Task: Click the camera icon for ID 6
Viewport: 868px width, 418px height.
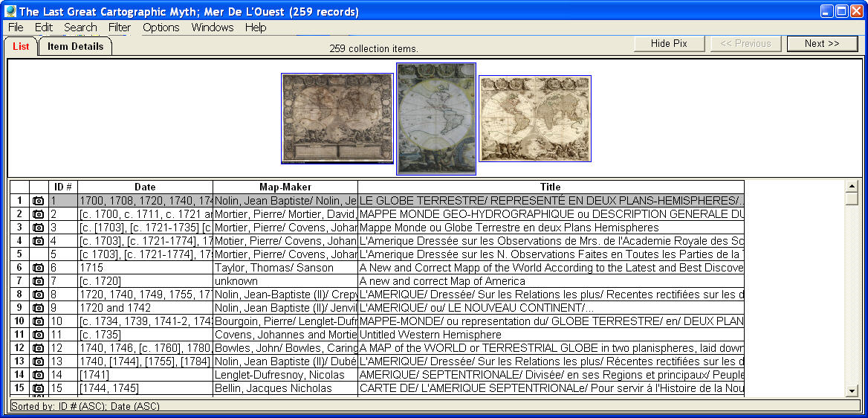Action: tap(39, 268)
